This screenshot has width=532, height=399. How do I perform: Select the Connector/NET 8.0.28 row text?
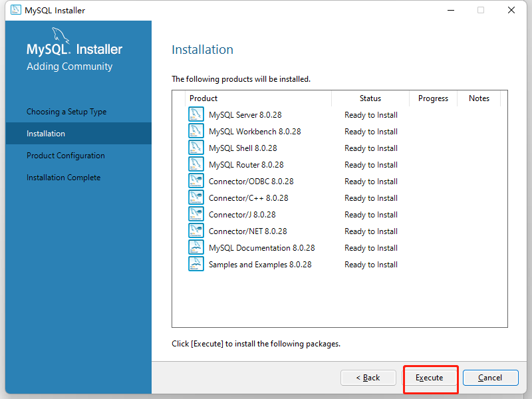click(247, 231)
